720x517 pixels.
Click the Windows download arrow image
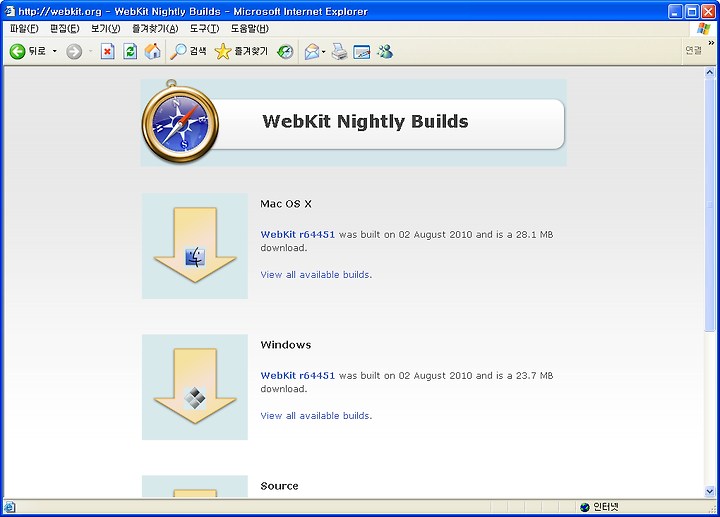195,387
